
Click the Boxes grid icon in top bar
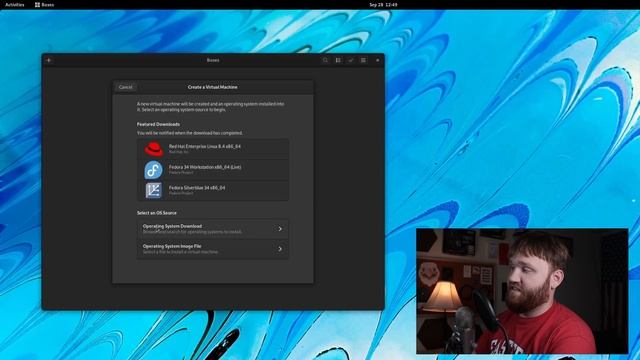point(37,5)
